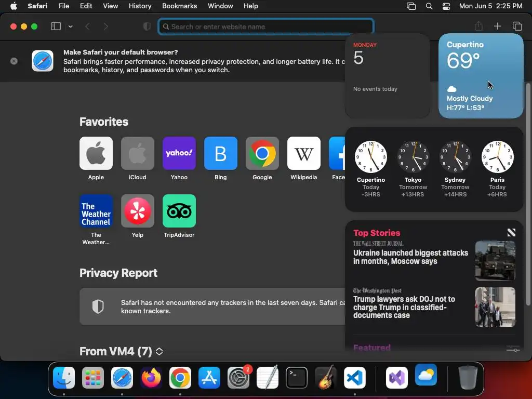Image resolution: width=532 pixels, height=399 pixels.
Task: Go forward with the forward arrow
Action: pos(105,26)
